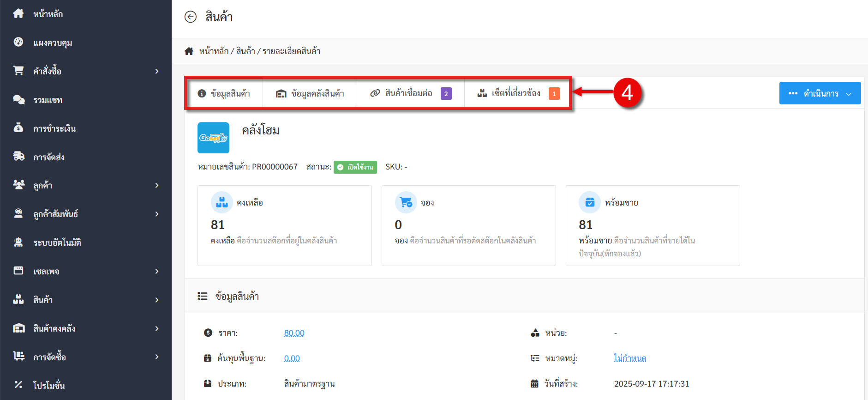Select the การชำระเงิน money bag icon

(18, 128)
